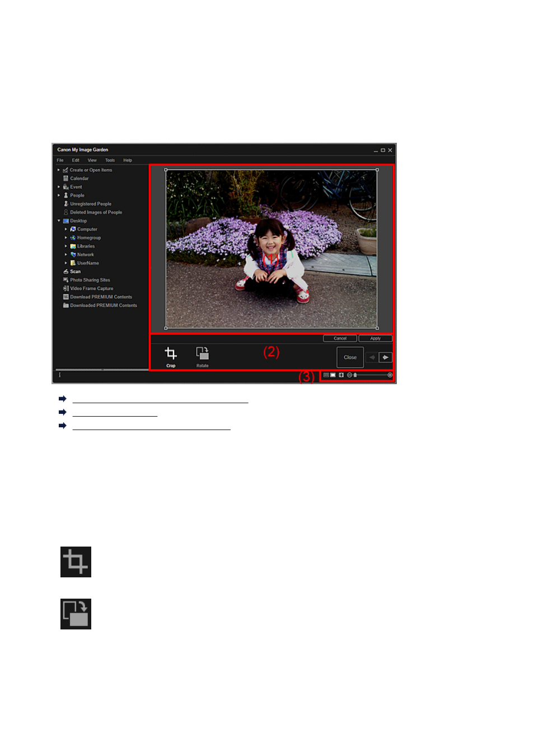This screenshot has height=756, width=534.
Task: Open the Edit menu
Action: (76, 160)
